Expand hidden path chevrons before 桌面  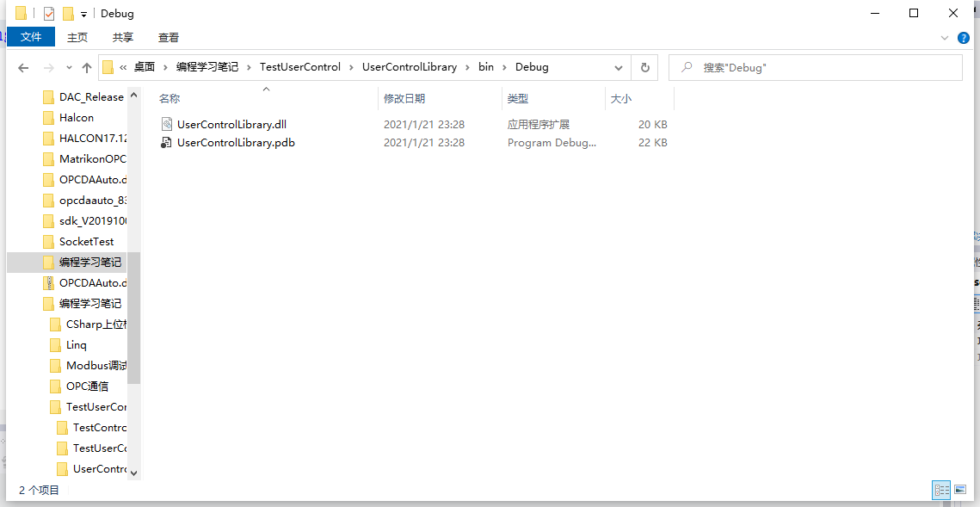tap(123, 67)
